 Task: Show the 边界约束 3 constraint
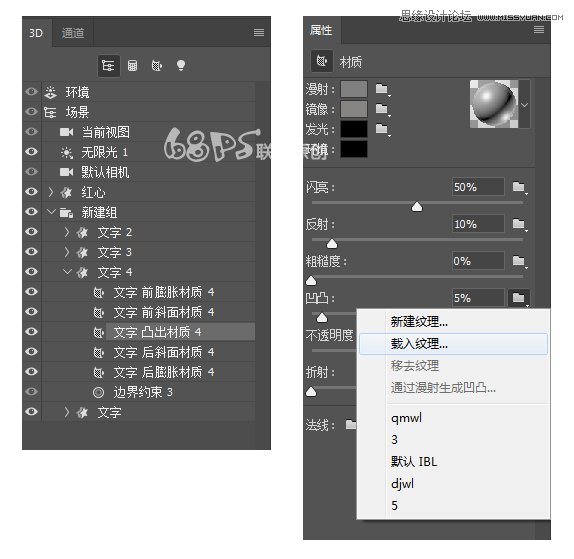coord(32,391)
